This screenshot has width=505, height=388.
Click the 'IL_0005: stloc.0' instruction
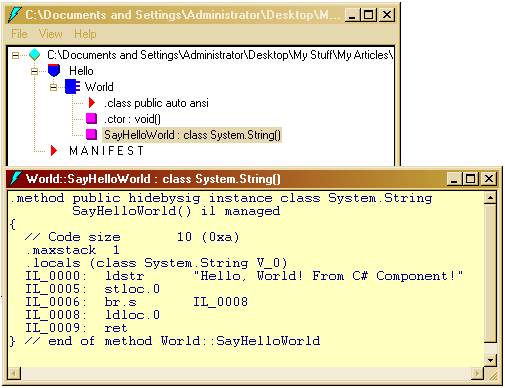(93, 289)
